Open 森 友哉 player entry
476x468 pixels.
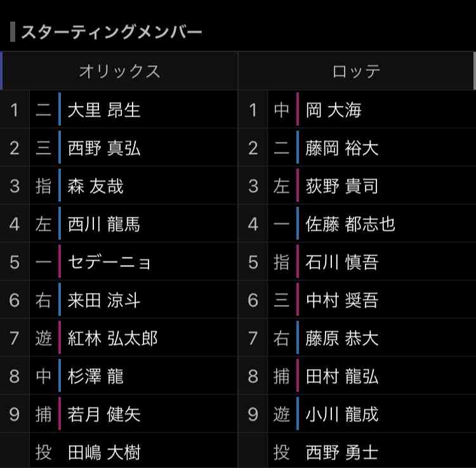point(95,186)
